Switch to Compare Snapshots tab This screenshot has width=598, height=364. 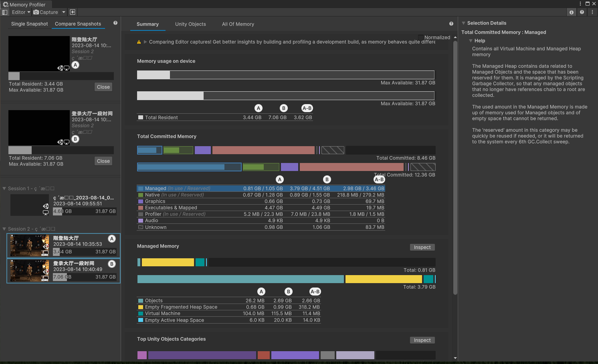pos(78,24)
